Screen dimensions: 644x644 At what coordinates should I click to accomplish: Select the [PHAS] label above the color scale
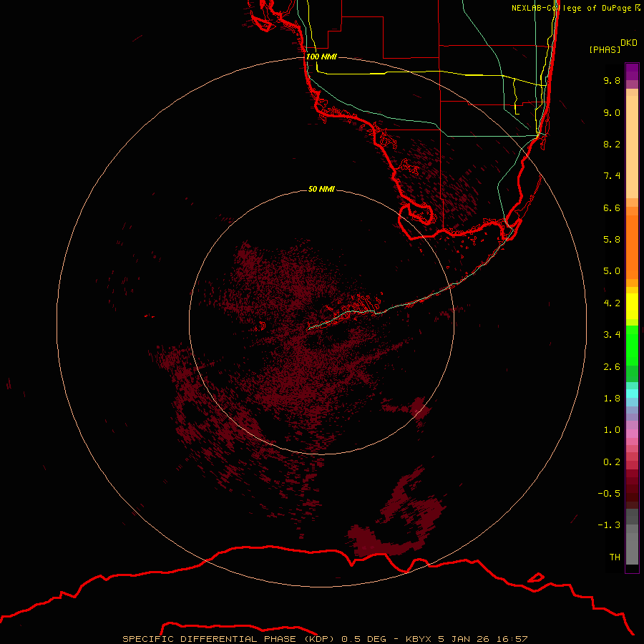pos(605,49)
